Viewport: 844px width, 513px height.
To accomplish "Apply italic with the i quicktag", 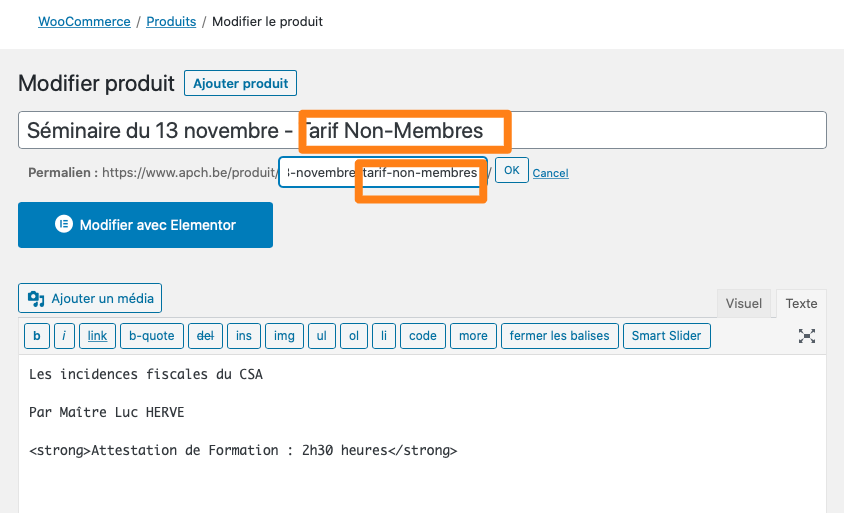I will tap(64, 336).
